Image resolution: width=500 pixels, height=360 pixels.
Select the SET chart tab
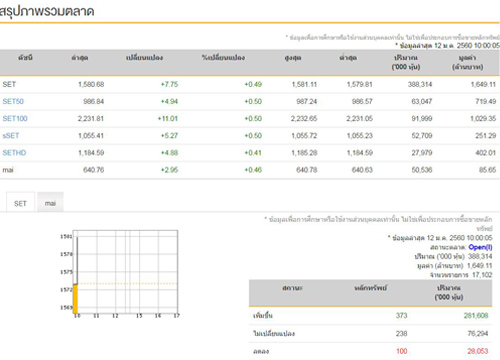[20, 203]
